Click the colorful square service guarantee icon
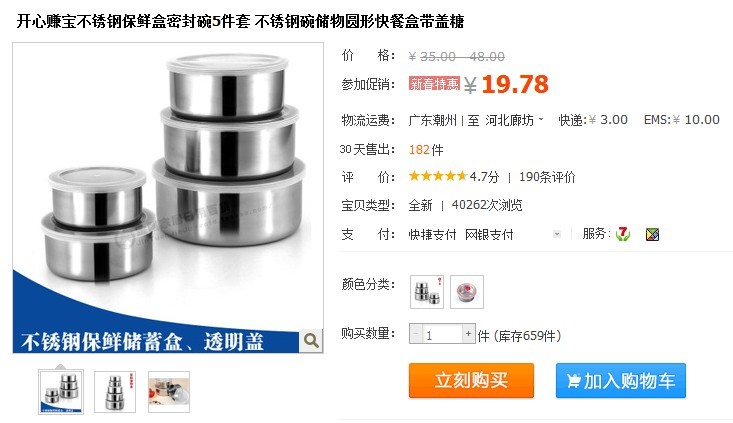 (x=652, y=234)
